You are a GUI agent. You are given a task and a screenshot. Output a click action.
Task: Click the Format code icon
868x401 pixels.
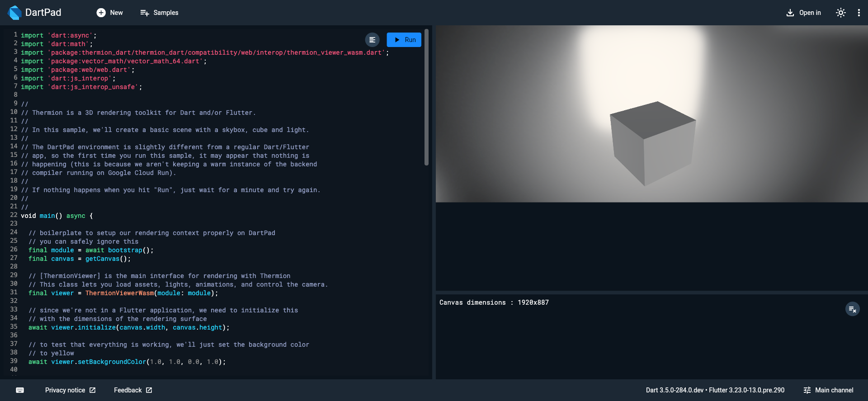[x=372, y=40]
